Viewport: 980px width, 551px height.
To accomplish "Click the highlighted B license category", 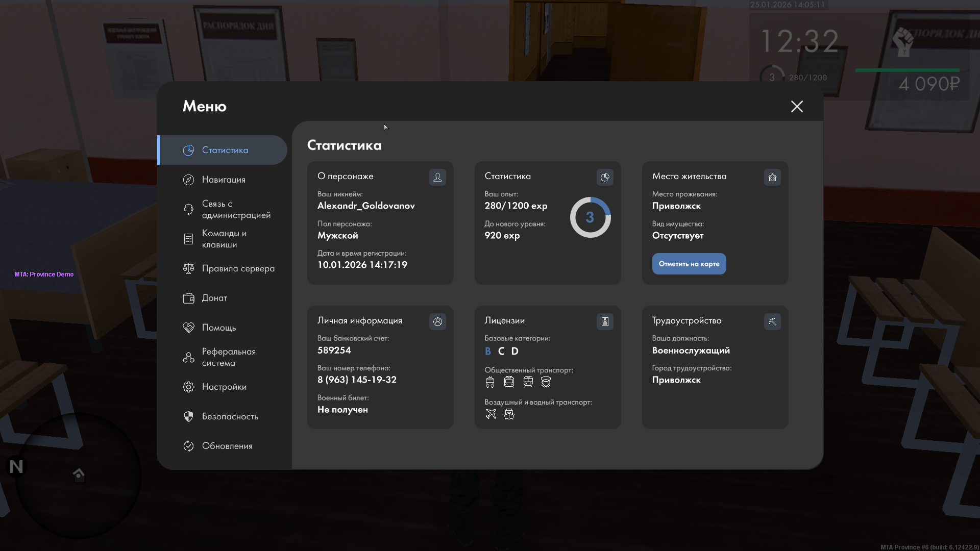I will pyautogui.click(x=488, y=351).
